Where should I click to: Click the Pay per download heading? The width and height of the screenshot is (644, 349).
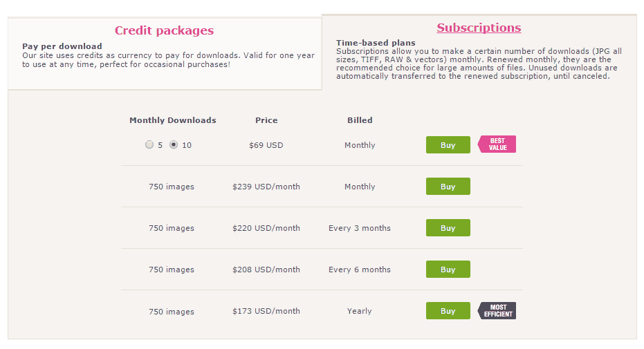[62, 46]
